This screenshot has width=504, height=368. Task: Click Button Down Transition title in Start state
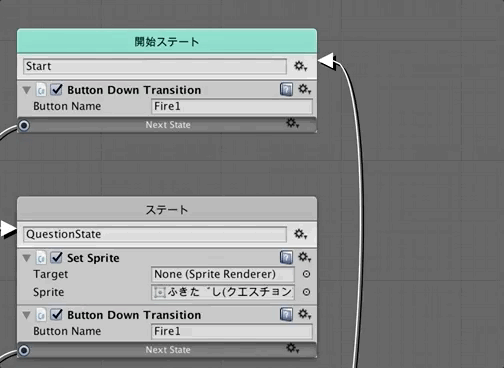pyautogui.click(x=134, y=90)
